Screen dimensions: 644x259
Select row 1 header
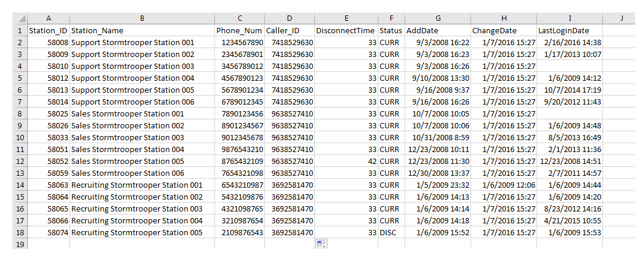20,30
